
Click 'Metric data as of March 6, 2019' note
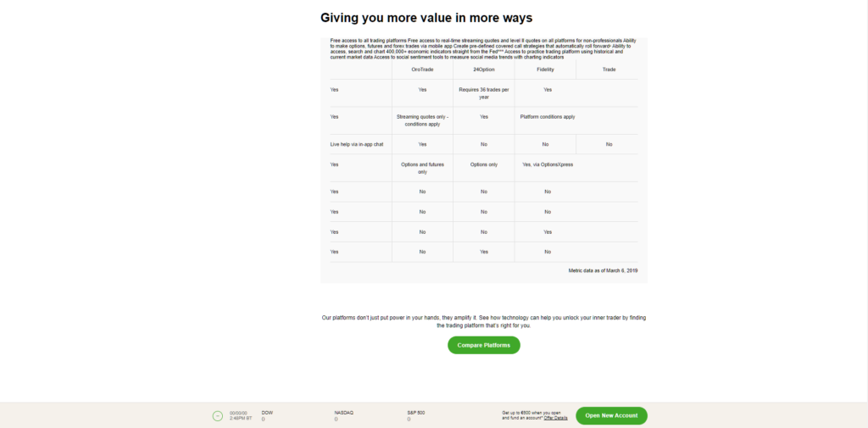[603, 270]
